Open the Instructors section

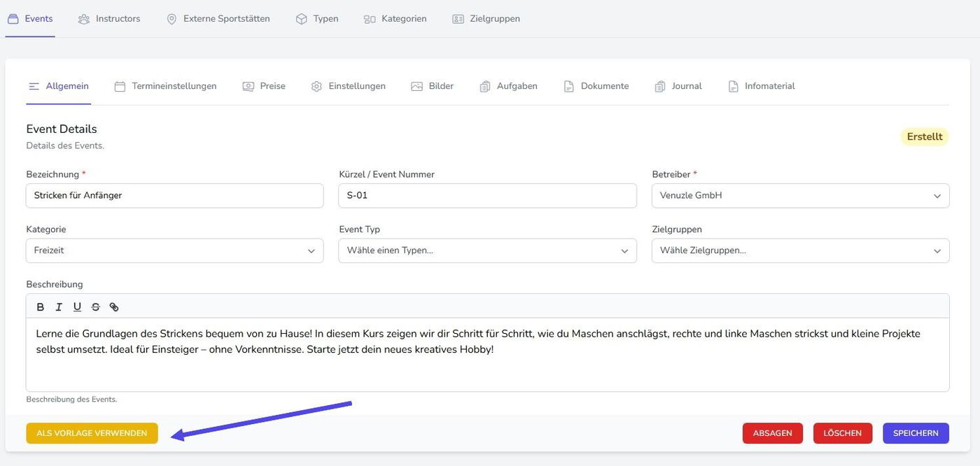pyautogui.click(x=109, y=19)
